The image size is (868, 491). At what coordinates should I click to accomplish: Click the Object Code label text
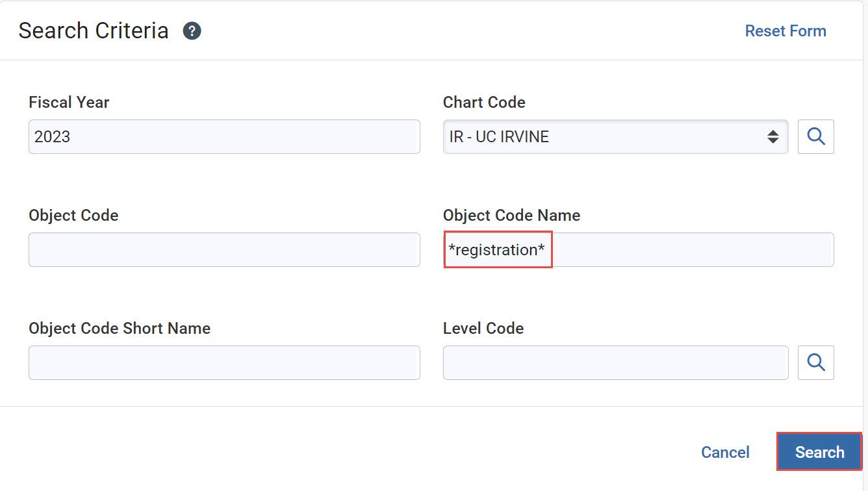click(73, 216)
